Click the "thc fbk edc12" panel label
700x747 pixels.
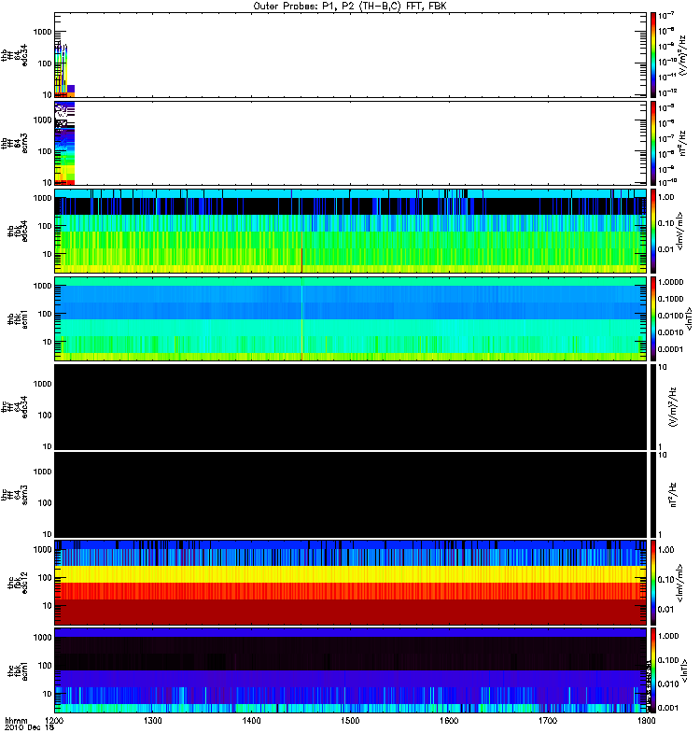click(18, 582)
